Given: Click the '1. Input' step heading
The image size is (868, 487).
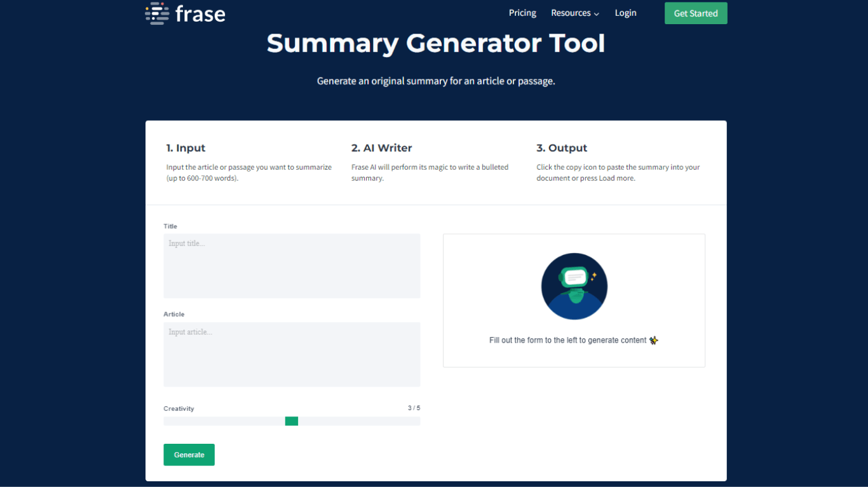Looking at the screenshot, I should (186, 148).
